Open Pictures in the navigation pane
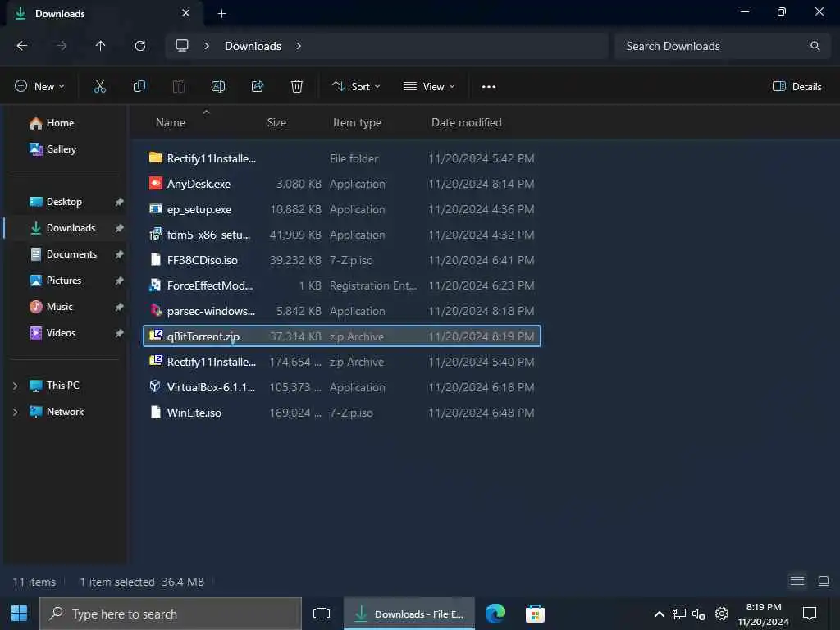The height and width of the screenshot is (630, 840). (x=63, y=281)
